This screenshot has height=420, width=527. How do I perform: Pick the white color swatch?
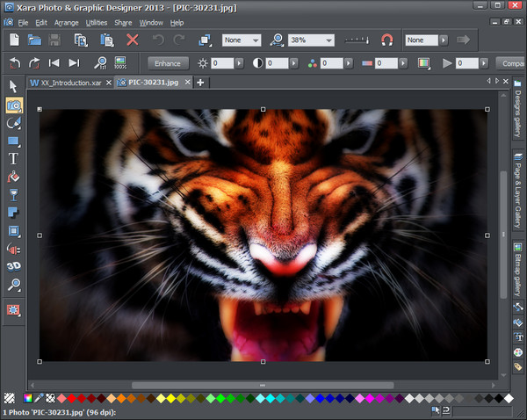509,399
